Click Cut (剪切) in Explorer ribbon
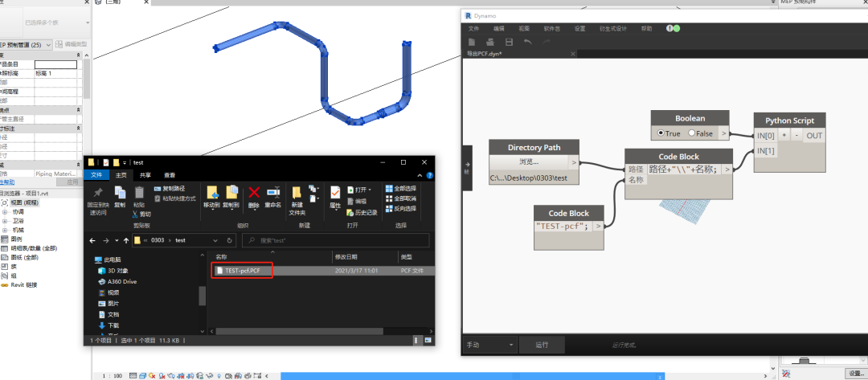 click(141, 214)
